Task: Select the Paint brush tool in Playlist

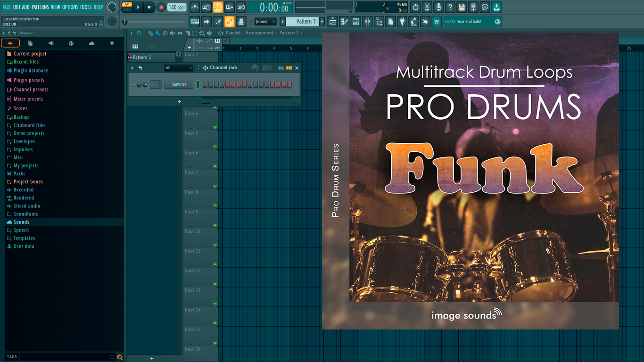Action: click(157, 33)
